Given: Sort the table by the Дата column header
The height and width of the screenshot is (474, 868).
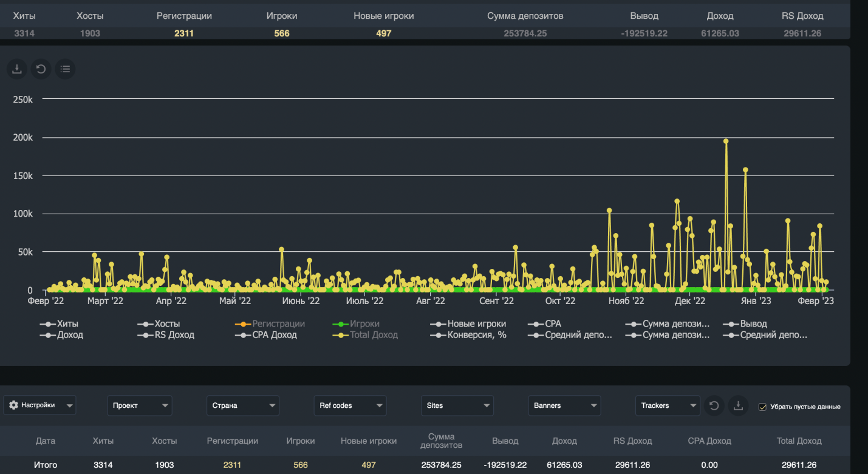Looking at the screenshot, I should click(46, 441).
